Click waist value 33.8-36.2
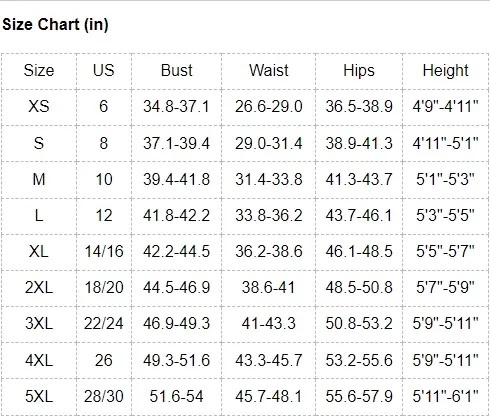The width and height of the screenshot is (490, 418). (269, 215)
